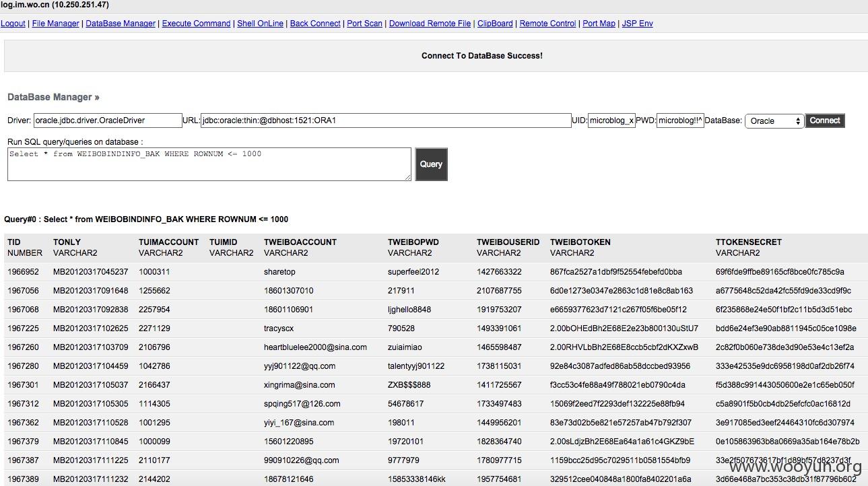Viewport: 868px width, 486px height.
Task: Click TONLY cell MB20120317091648
Action: click(x=90, y=291)
